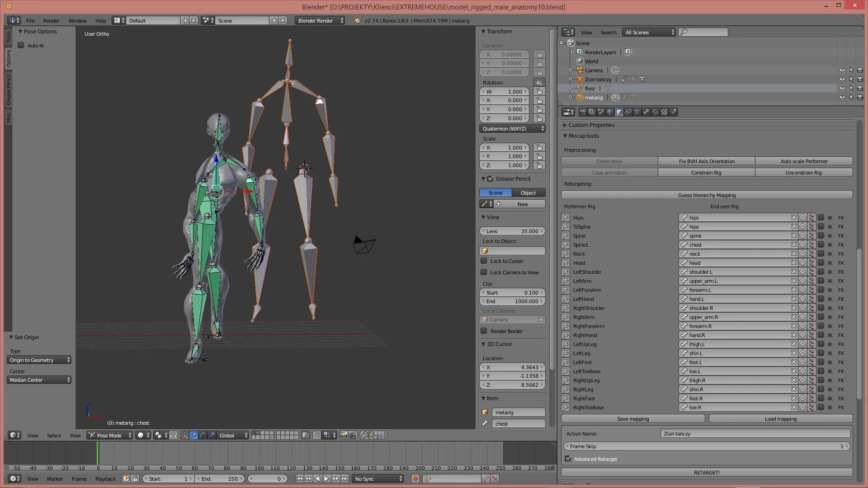Image resolution: width=868 pixels, height=488 pixels.
Task: Open Bone properties tab icon
Action: tap(646, 112)
